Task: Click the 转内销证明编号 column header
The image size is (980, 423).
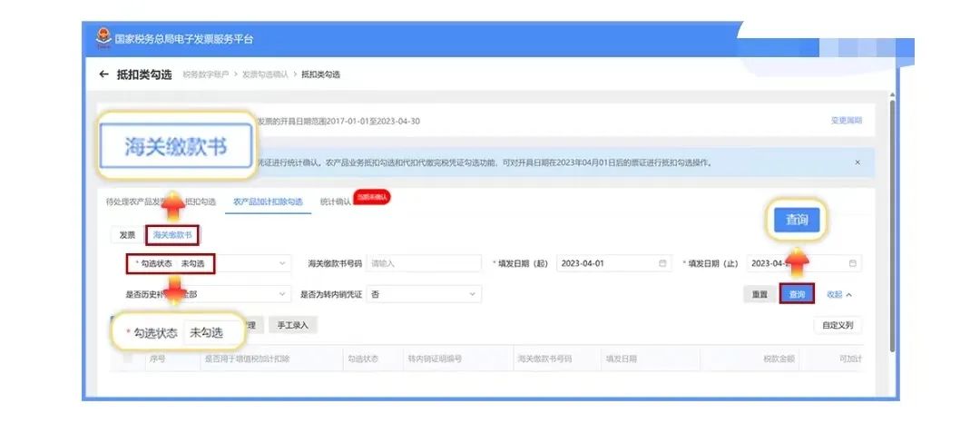Action: coord(435,359)
